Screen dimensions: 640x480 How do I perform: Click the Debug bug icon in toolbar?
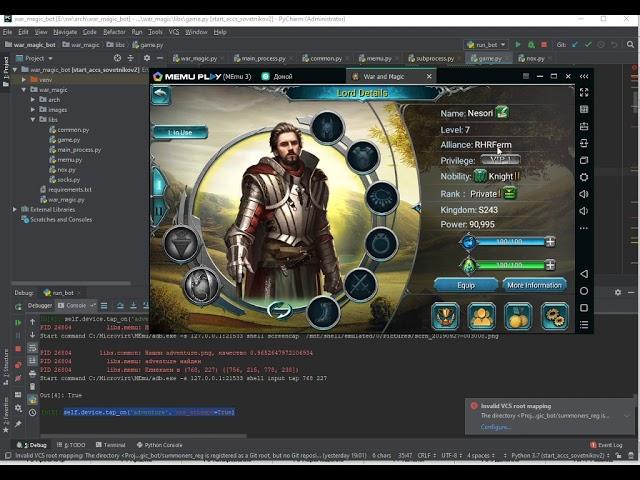(x=531, y=44)
